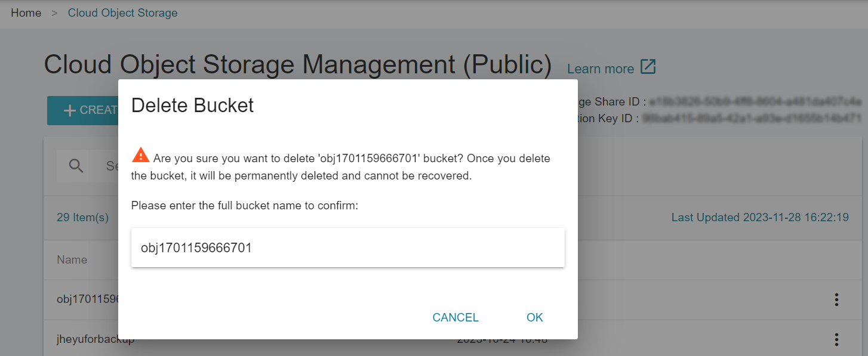Viewport: 868px width, 356px height.
Task: Open the three-dot menu for obj1701159666701 row
Action: click(836, 299)
